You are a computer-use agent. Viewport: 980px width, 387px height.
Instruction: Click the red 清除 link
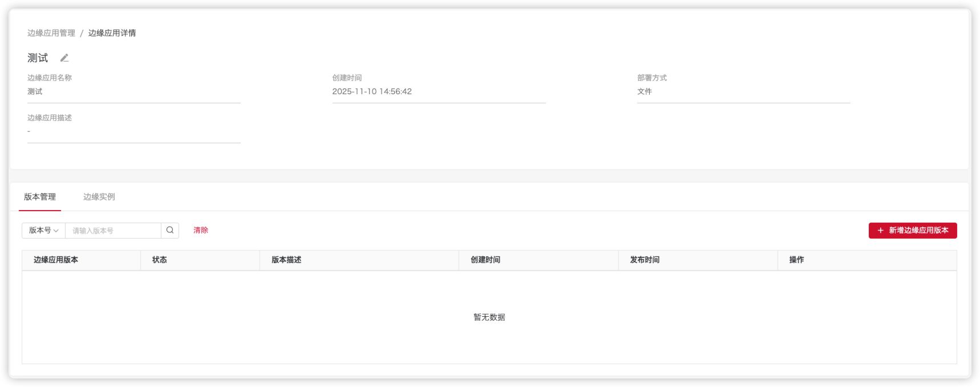[201, 230]
